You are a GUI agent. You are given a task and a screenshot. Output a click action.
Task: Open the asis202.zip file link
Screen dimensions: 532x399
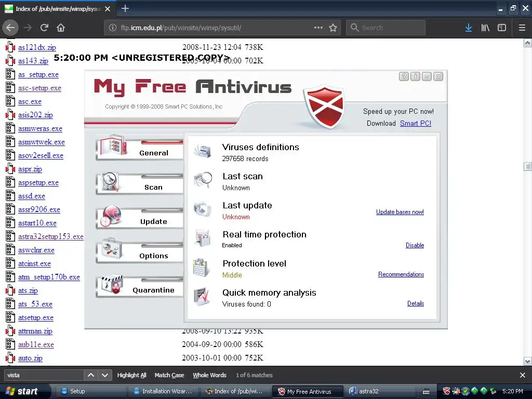[x=36, y=115]
